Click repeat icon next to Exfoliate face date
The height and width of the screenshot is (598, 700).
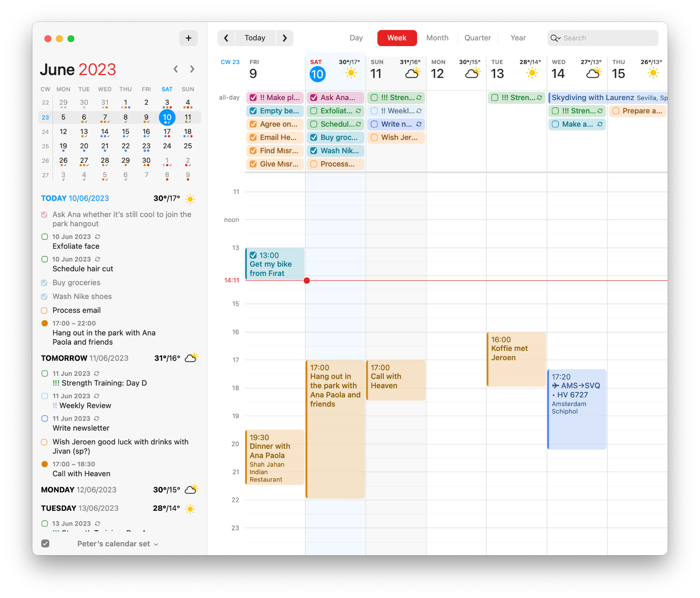coord(98,237)
